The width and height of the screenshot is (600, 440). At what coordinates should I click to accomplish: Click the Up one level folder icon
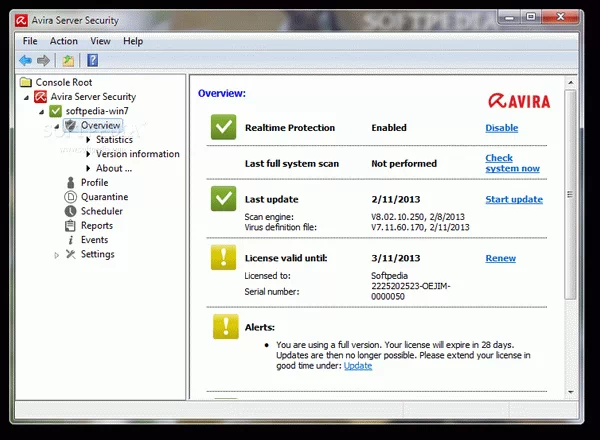pyautogui.click(x=68, y=60)
